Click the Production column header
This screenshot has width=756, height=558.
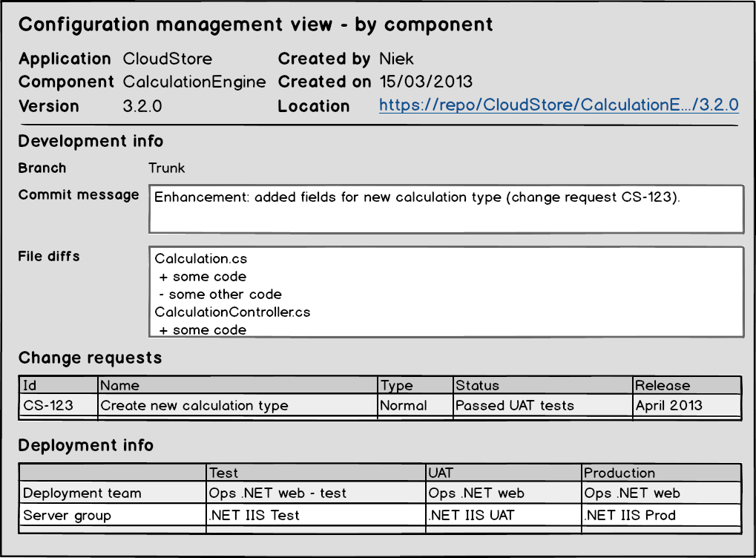tap(660, 473)
